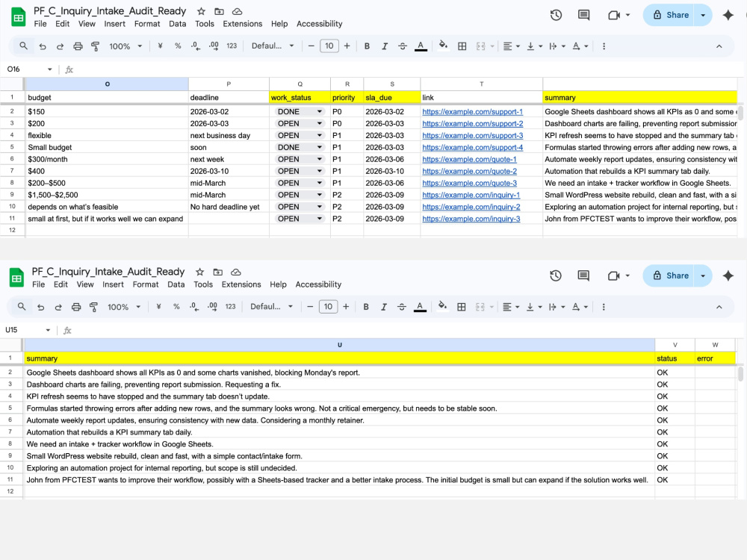This screenshot has height=560, width=747.
Task: Toggle italic in upper window toolbar
Action: pyautogui.click(x=385, y=46)
